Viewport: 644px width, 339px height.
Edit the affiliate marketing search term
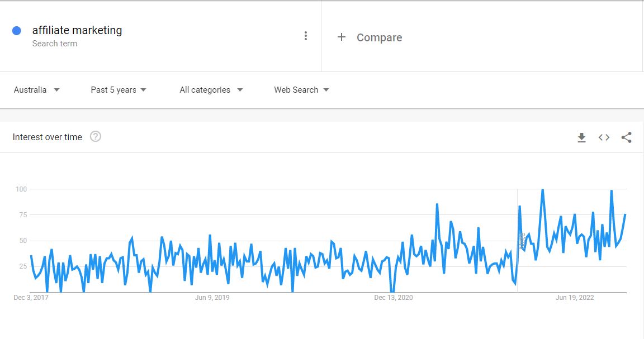click(77, 30)
